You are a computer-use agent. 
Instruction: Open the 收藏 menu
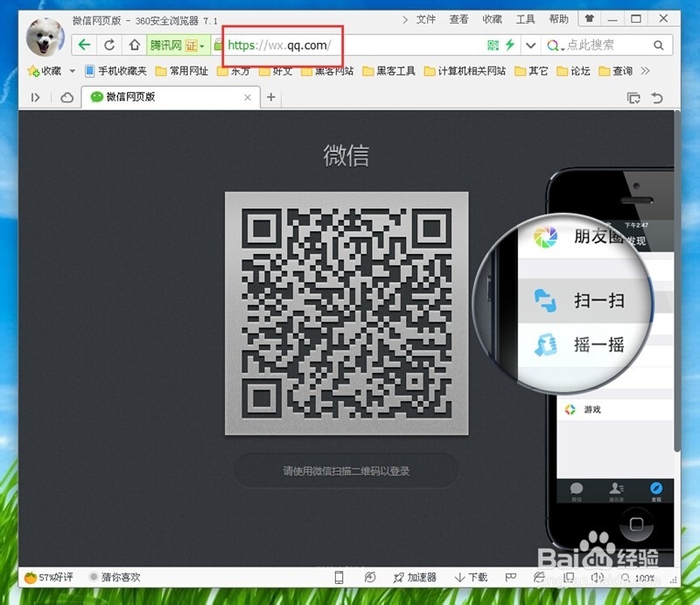coord(492,19)
